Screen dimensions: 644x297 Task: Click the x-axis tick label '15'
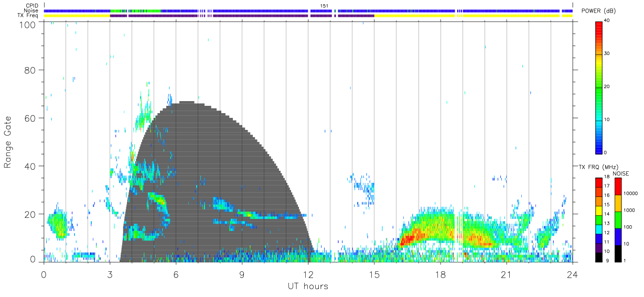pyautogui.click(x=374, y=274)
